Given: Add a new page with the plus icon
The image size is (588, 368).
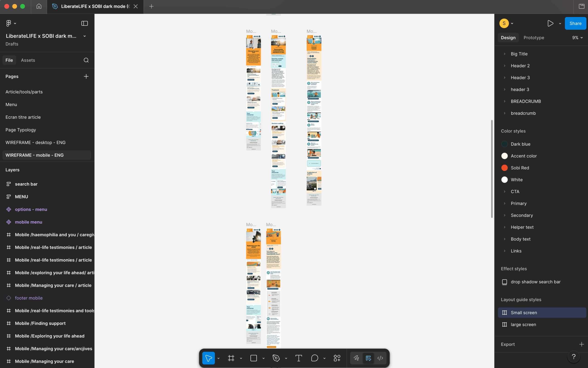Looking at the screenshot, I should 86,76.
